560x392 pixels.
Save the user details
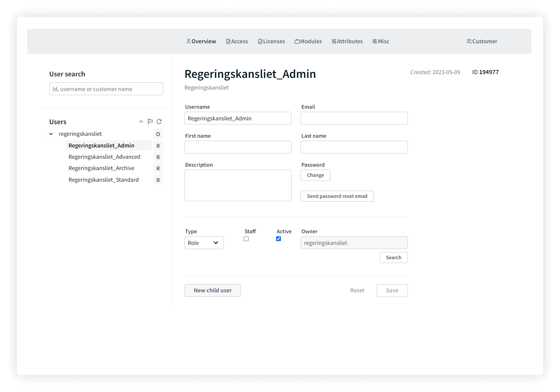[392, 290]
